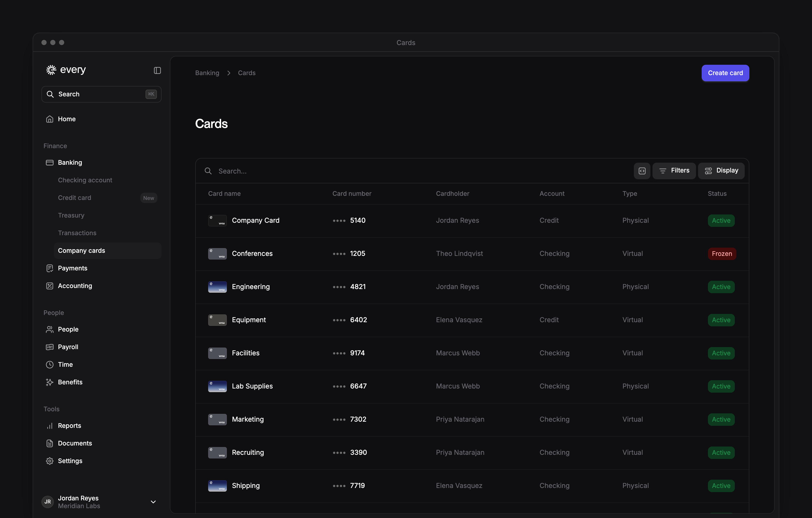Click the Cardholder column header
Image resolution: width=812 pixels, height=518 pixels.
tap(452, 193)
